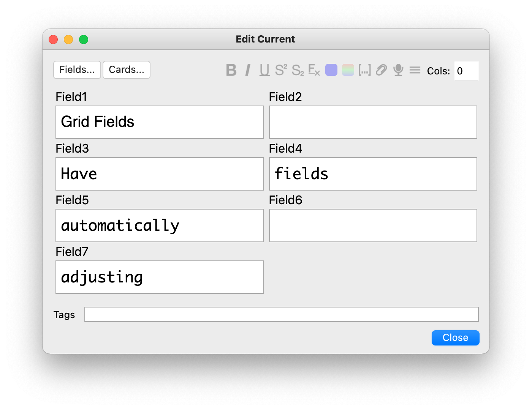The image size is (532, 410).
Task: Open the more options hamburger menu
Action: click(415, 70)
